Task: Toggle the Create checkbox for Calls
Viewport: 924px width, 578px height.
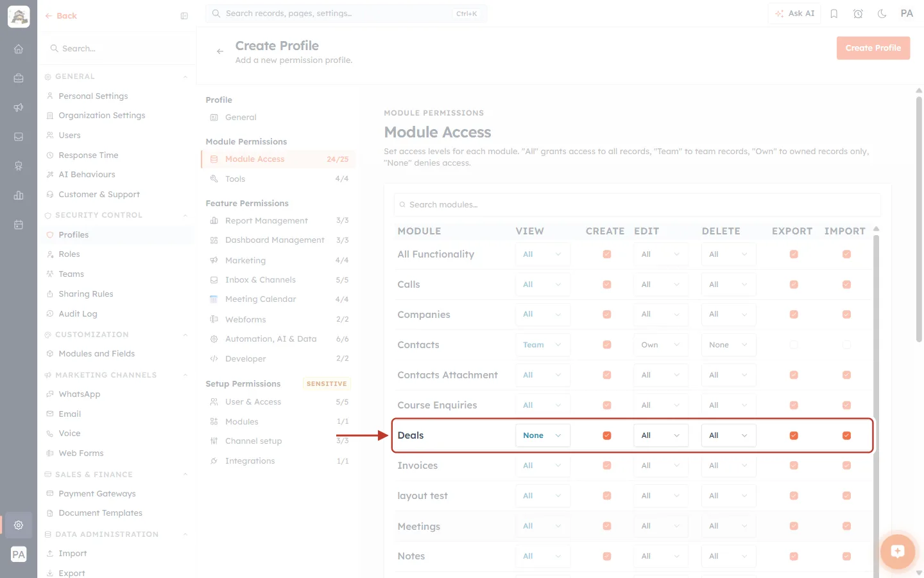Action: pyautogui.click(x=607, y=285)
